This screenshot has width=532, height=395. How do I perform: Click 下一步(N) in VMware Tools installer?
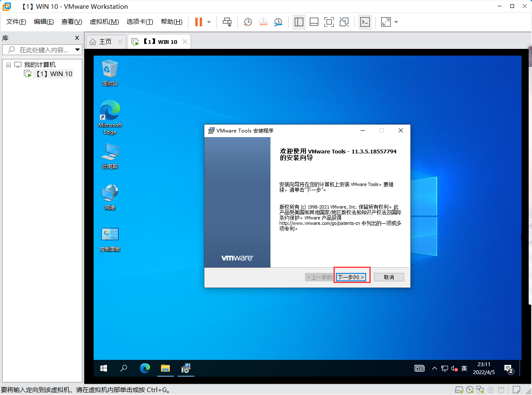point(351,277)
